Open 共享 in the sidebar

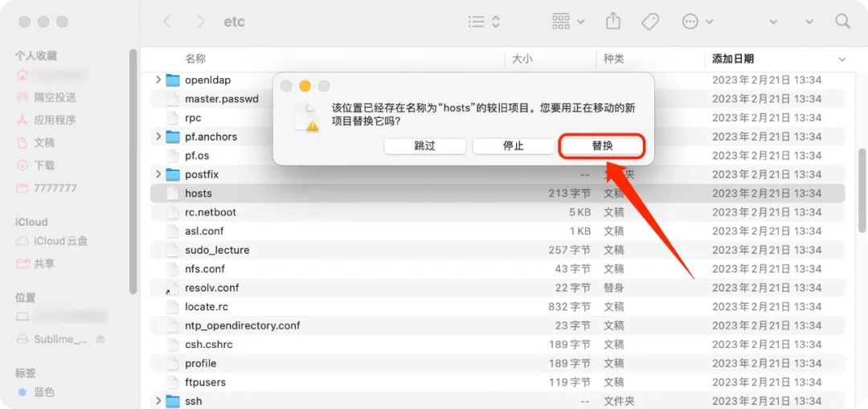(44, 264)
